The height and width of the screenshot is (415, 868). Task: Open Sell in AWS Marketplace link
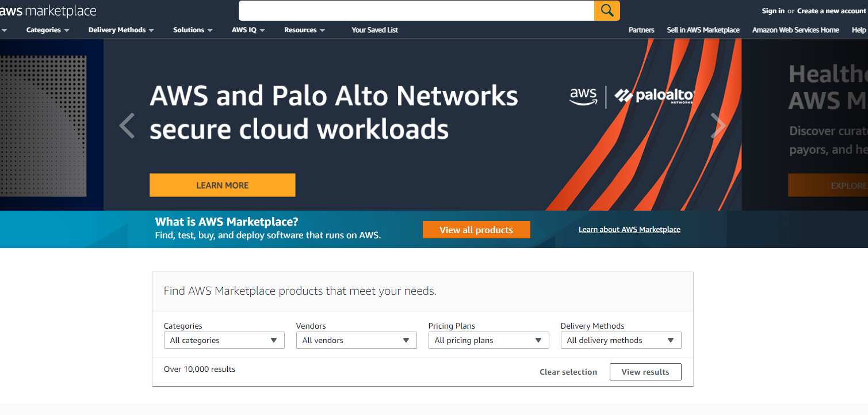click(703, 30)
